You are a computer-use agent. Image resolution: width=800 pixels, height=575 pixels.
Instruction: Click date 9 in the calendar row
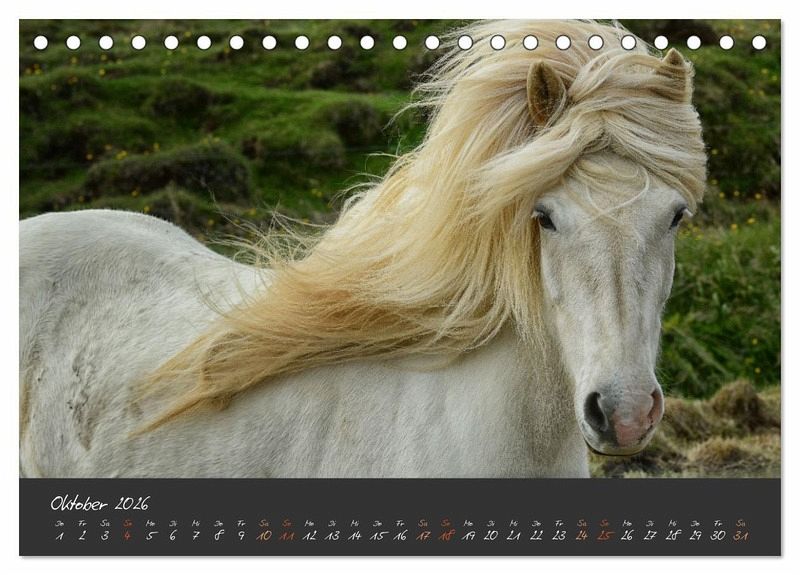[x=241, y=535]
